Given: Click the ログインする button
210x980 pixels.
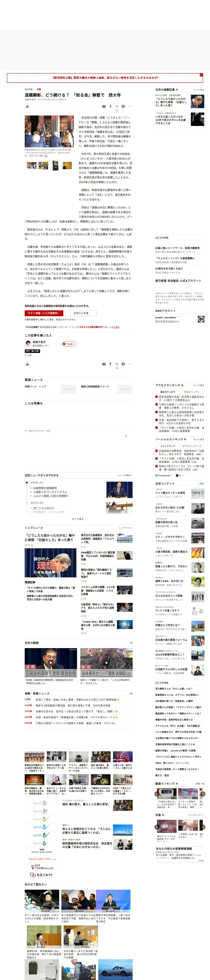Looking at the screenshot, I should tap(81, 313).
